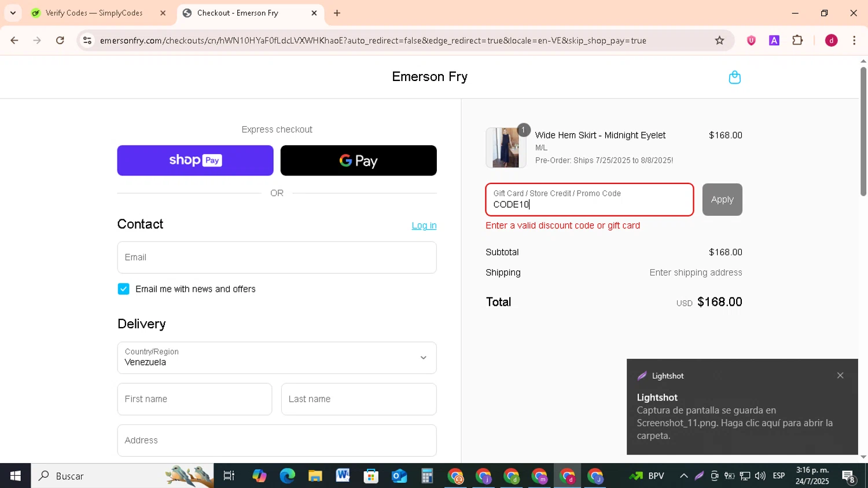Screen dimensions: 868x488
Task: Click the Last name field
Action: tap(359, 399)
